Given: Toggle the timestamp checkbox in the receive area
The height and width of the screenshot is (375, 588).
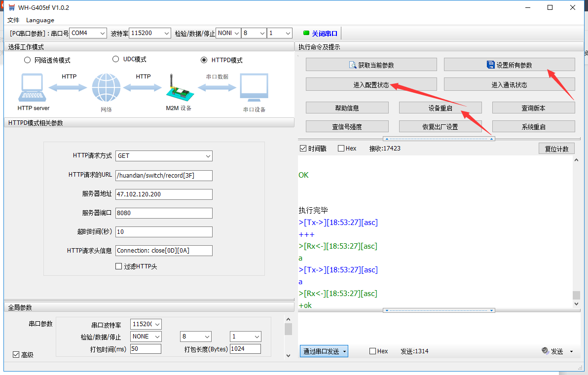Looking at the screenshot, I should [x=303, y=149].
